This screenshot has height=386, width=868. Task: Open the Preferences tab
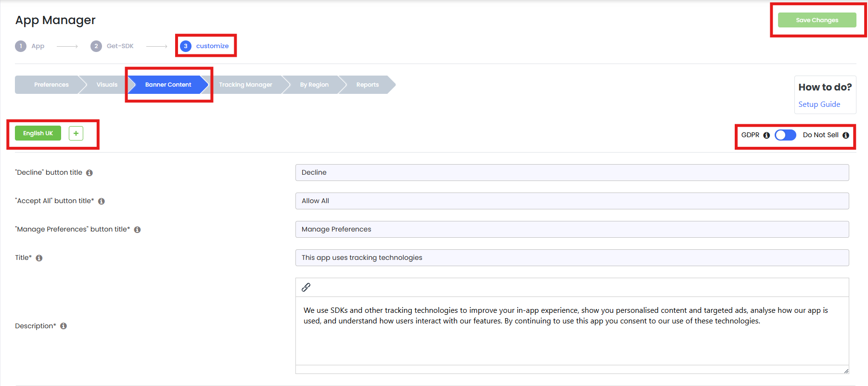[x=51, y=85]
